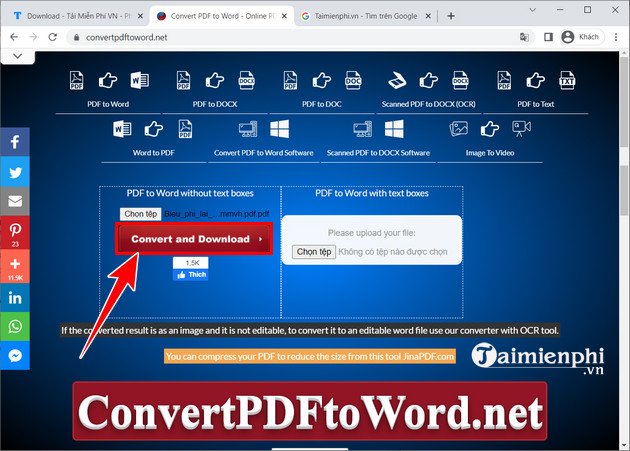Share page via WhatsApp sidebar icon

[15, 326]
